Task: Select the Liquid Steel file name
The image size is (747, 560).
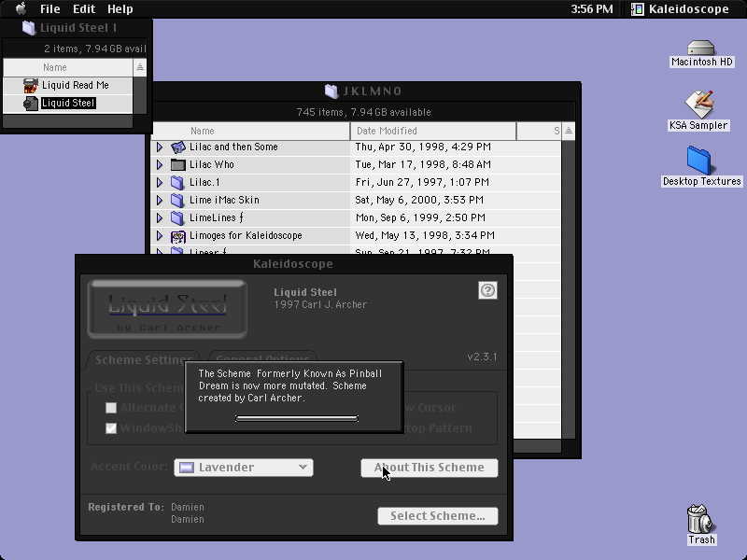Action: point(68,104)
